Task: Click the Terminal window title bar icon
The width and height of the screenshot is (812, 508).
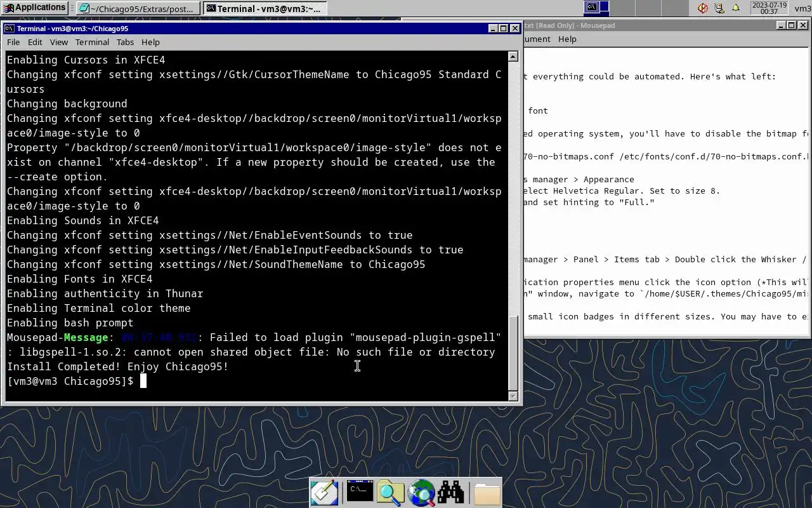Action: 10,29
